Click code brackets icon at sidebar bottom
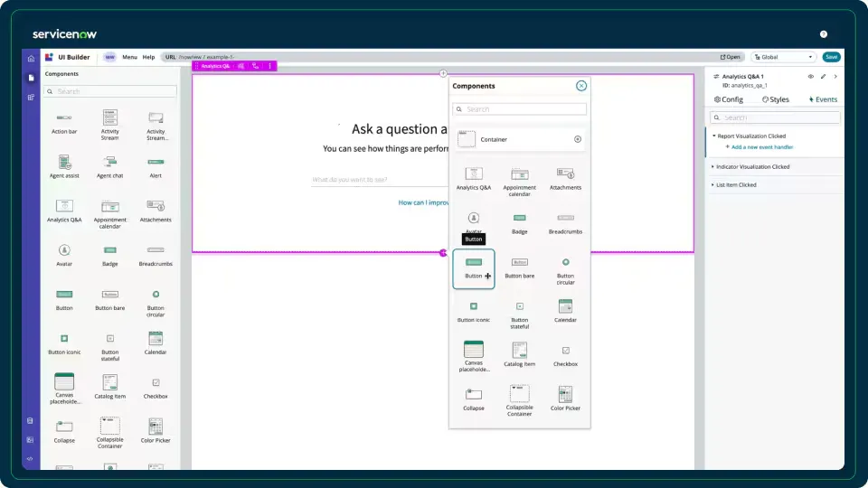 [30, 459]
